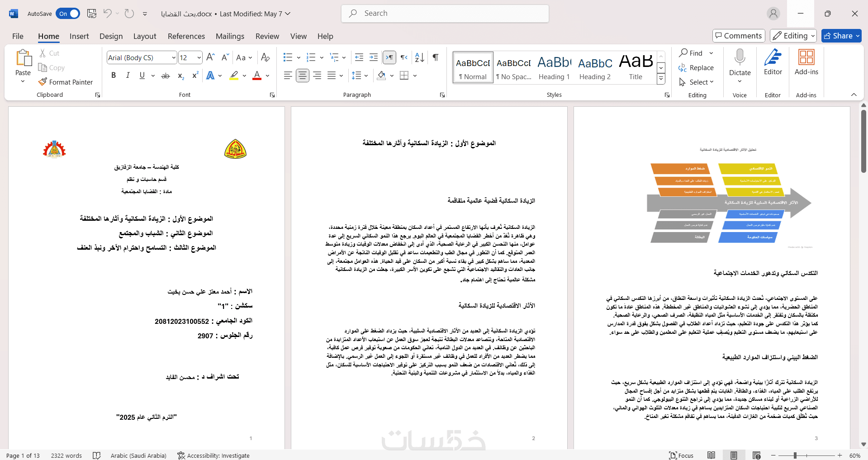The image size is (868, 460).
Task: Expand the Styles gallery more button
Action: point(661,79)
